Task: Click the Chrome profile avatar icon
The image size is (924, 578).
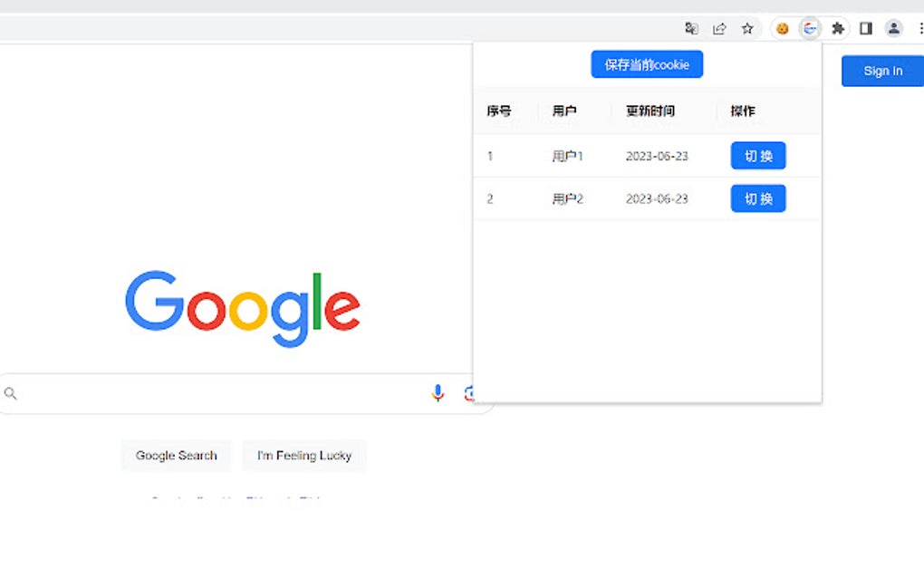Action: click(x=893, y=28)
